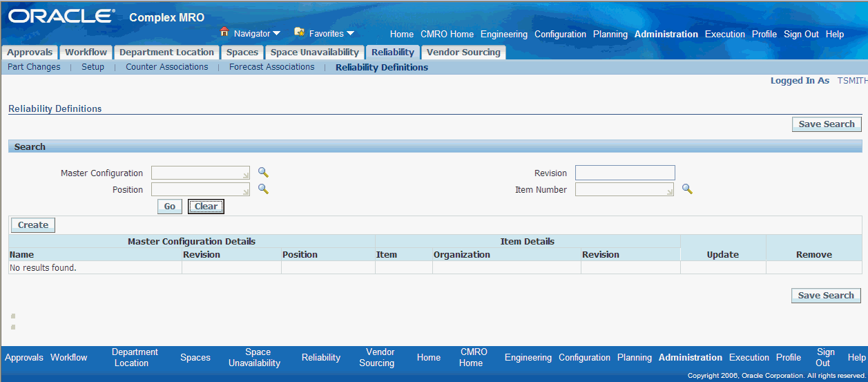The width and height of the screenshot is (868, 382).
Task: Focus the Master Configuration input field
Action: (x=201, y=173)
